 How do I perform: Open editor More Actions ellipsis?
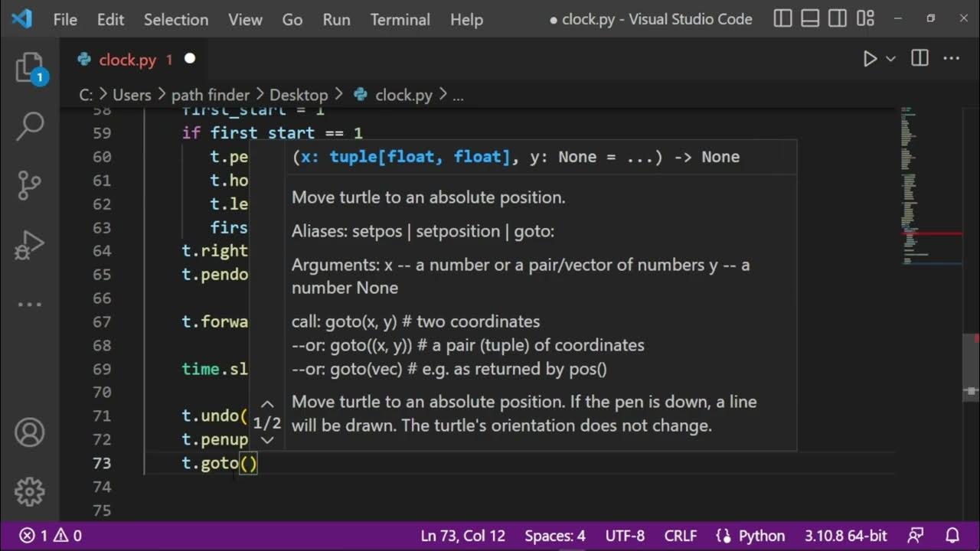951,59
